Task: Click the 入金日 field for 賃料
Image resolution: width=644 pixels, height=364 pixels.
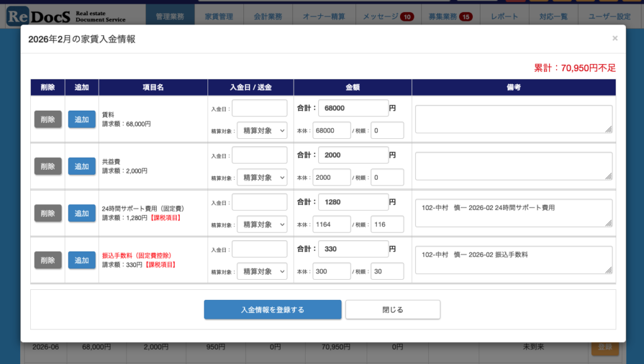Action: pos(259,108)
